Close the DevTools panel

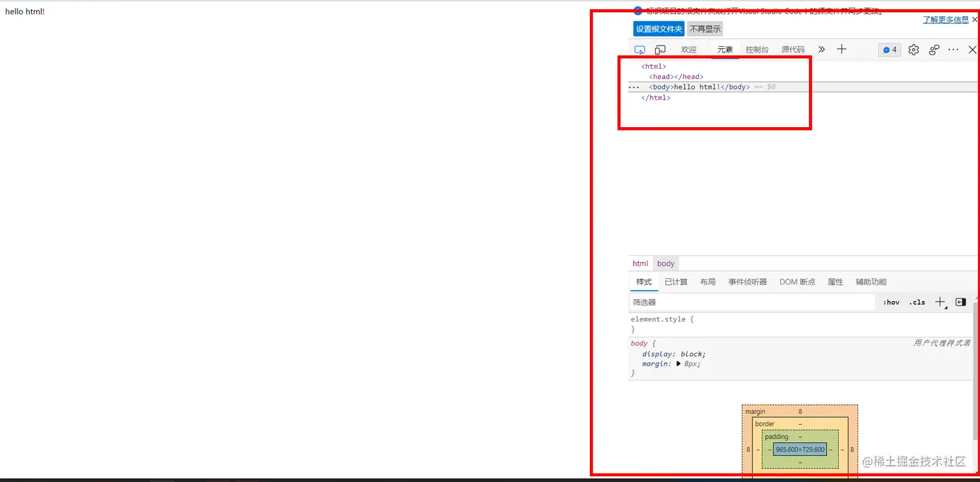coord(972,50)
